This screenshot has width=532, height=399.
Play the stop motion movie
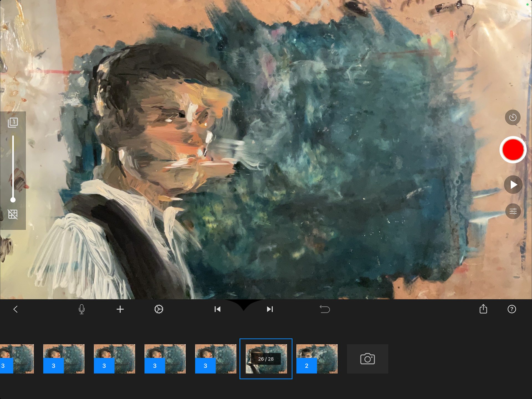pos(513,185)
